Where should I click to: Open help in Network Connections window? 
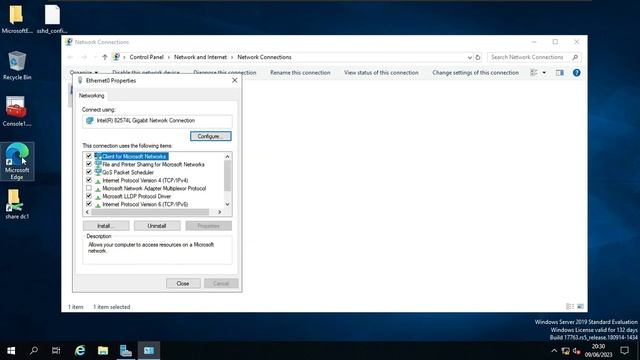tap(576, 73)
